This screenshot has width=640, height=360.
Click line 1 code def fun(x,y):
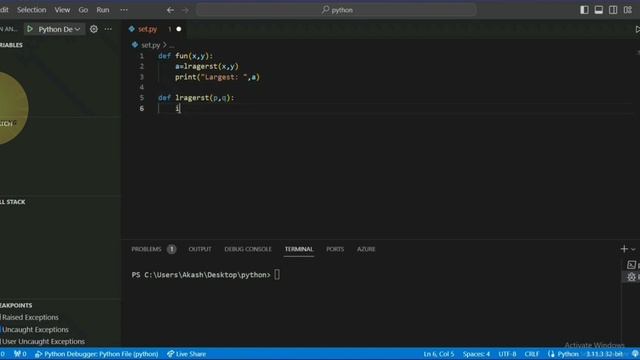point(186,56)
